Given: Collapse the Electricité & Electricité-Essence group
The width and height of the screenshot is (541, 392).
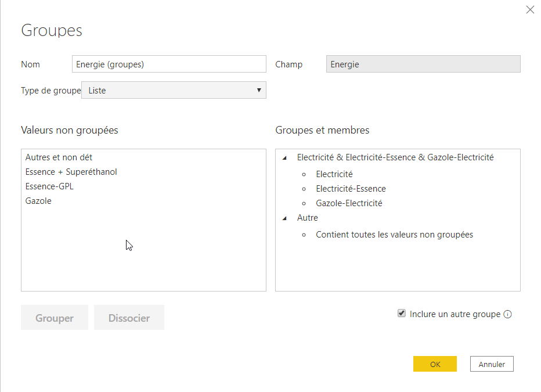Looking at the screenshot, I should pyautogui.click(x=284, y=157).
